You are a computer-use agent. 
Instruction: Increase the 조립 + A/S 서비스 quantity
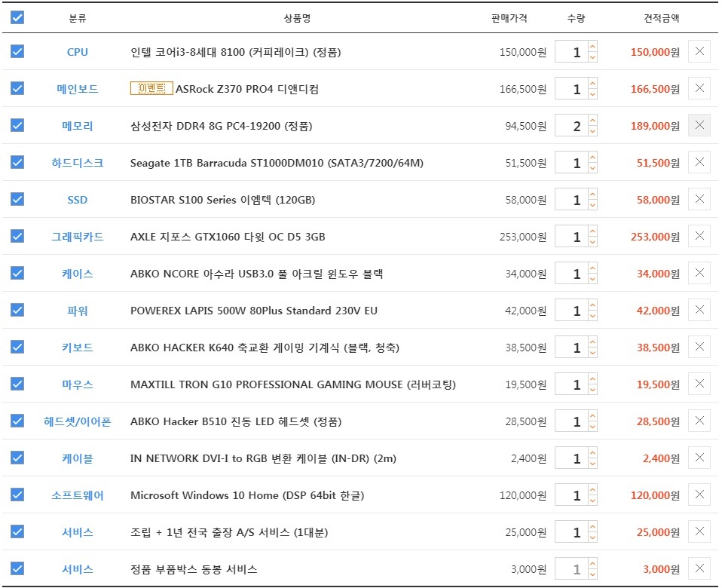[592, 526]
